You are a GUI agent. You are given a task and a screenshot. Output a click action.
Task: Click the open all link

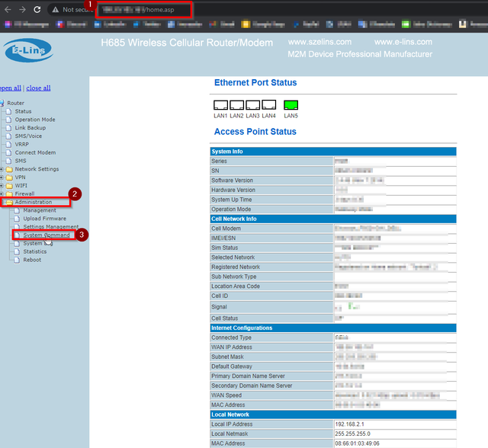tap(10, 88)
